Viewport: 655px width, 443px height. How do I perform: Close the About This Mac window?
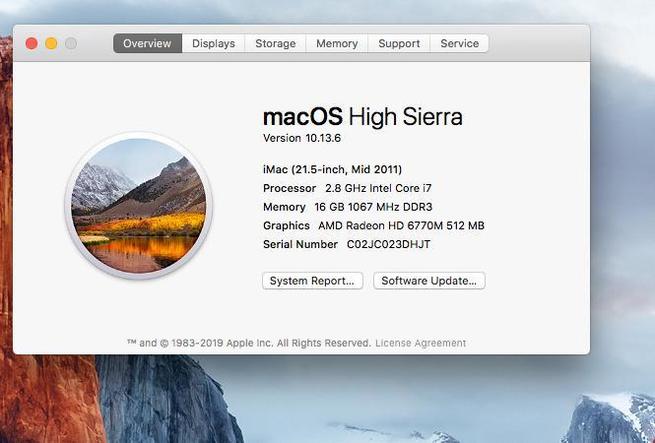point(31,43)
